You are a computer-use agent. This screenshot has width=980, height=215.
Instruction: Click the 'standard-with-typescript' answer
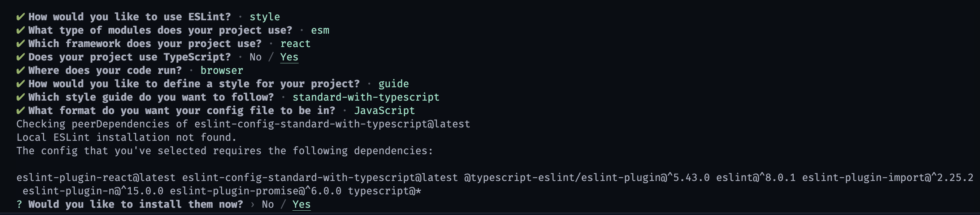365,97
